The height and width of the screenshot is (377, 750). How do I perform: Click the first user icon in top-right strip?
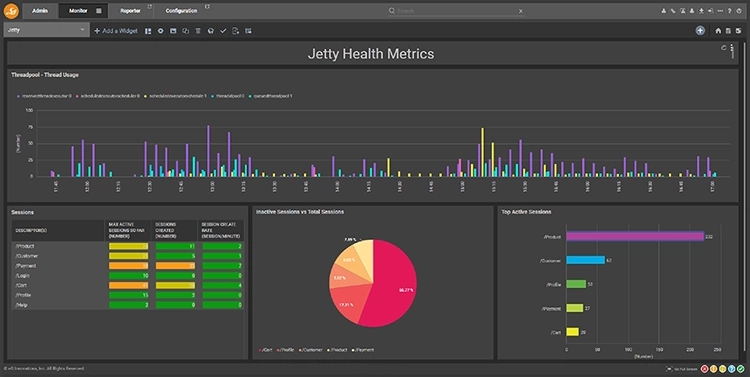pos(663,11)
